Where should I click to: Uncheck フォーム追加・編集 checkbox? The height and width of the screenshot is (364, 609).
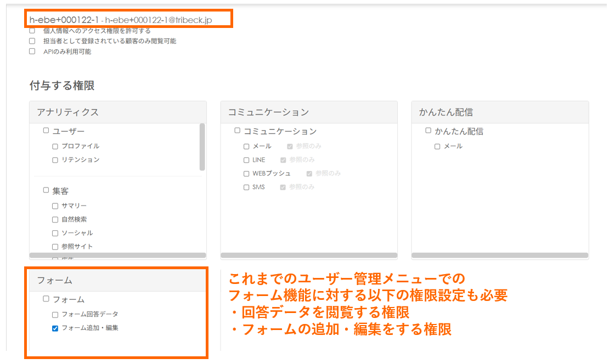(55, 328)
